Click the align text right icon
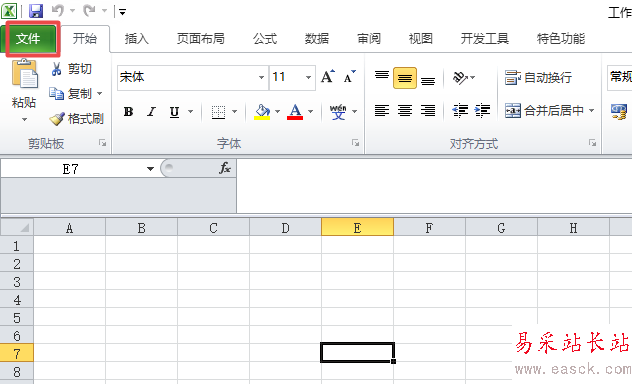Viewport: 632px width, 384px height. click(428, 110)
